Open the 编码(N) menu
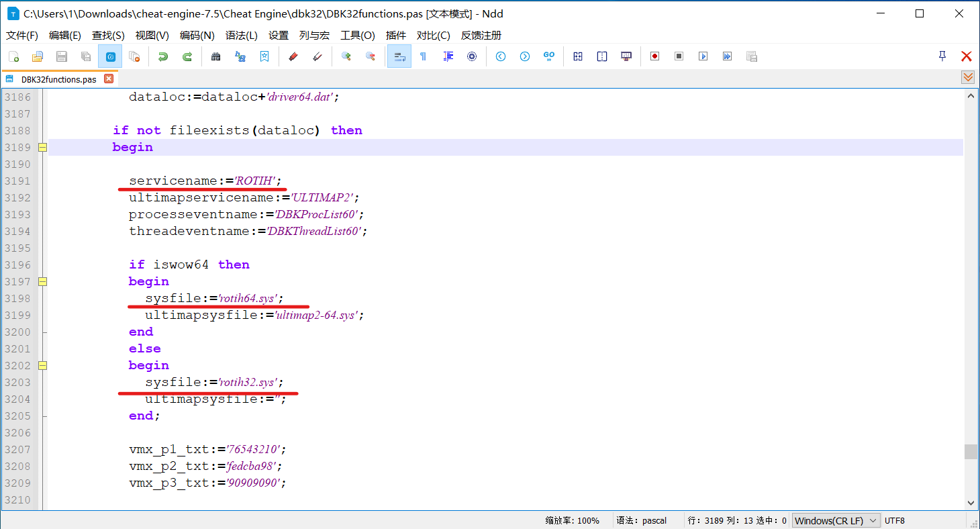The height and width of the screenshot is (529, 980). coord(197,36)
